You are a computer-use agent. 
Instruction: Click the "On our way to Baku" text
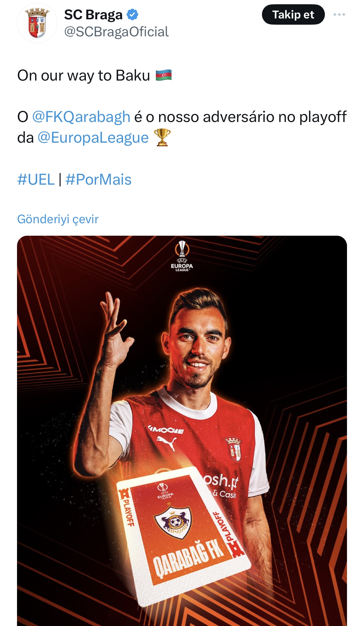tap(84, 76)
